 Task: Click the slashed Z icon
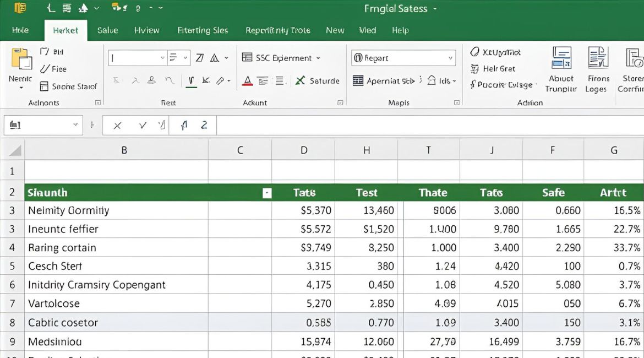click(x=200, y=57)
